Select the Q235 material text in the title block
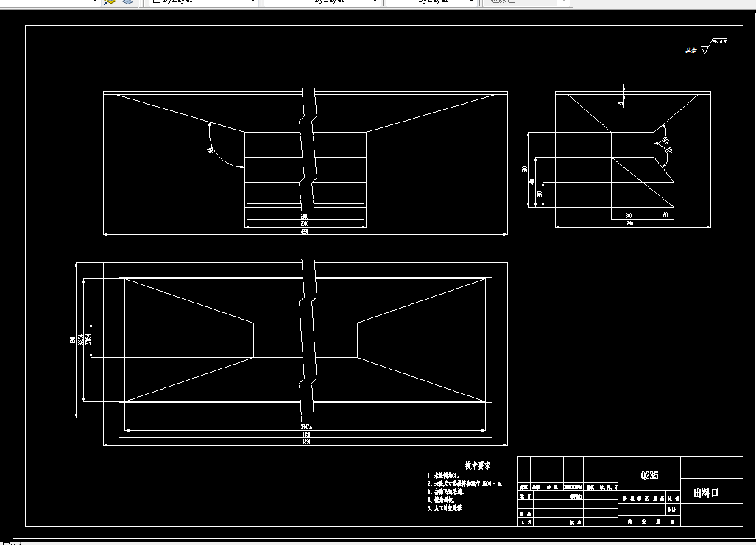The image size is (756, 545). pos(649,476)
